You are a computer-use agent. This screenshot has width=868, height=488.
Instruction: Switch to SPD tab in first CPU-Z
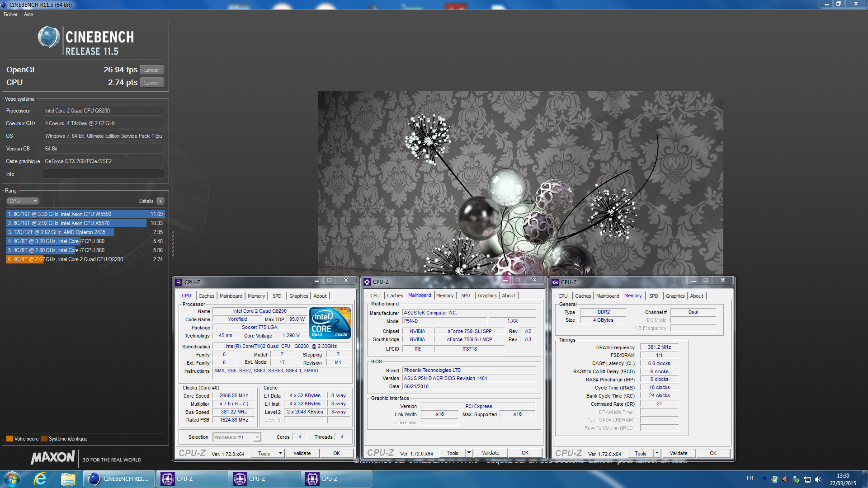[x=277, y=296]
